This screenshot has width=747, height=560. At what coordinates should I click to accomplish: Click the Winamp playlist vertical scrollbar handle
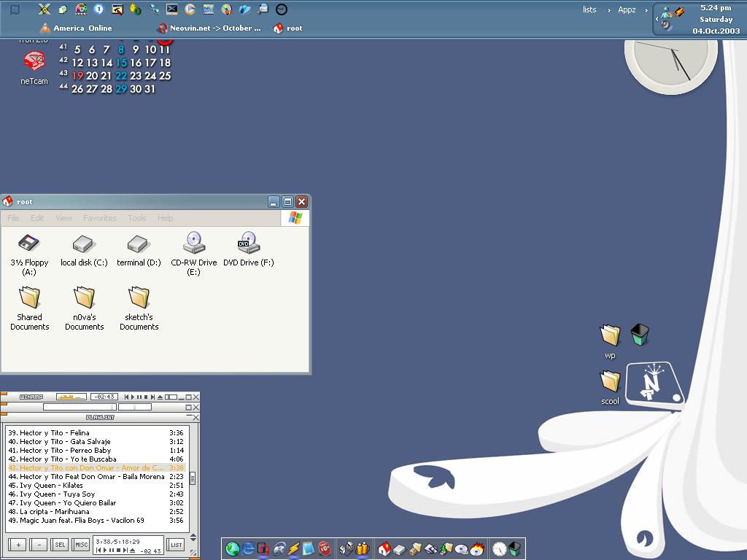pos(193,478)
